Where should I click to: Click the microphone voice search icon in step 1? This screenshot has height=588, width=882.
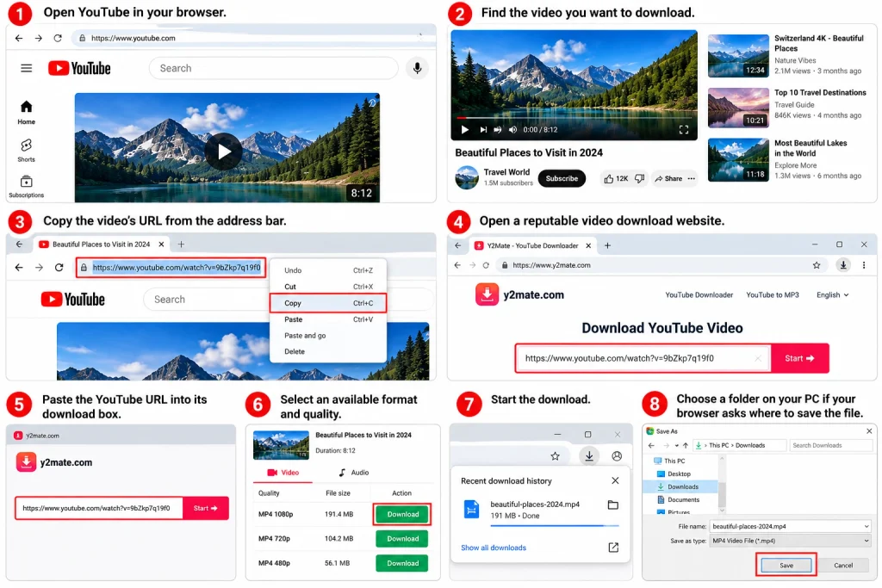pos(417,68)
